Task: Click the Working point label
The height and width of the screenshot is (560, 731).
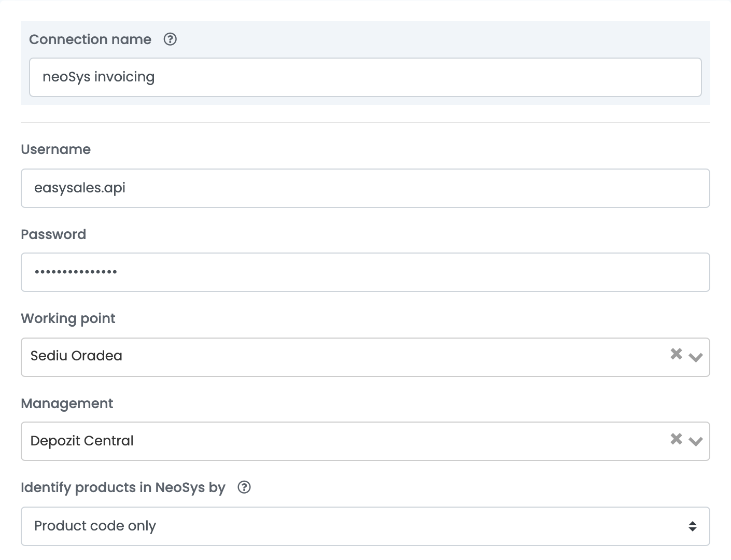Action: click(68, 318)
